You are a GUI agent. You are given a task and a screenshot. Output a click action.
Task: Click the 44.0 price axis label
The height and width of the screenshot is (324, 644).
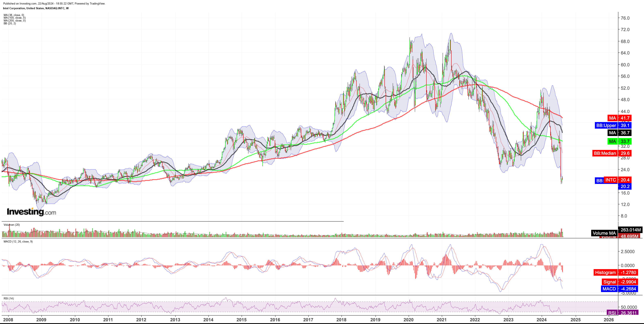625,111
